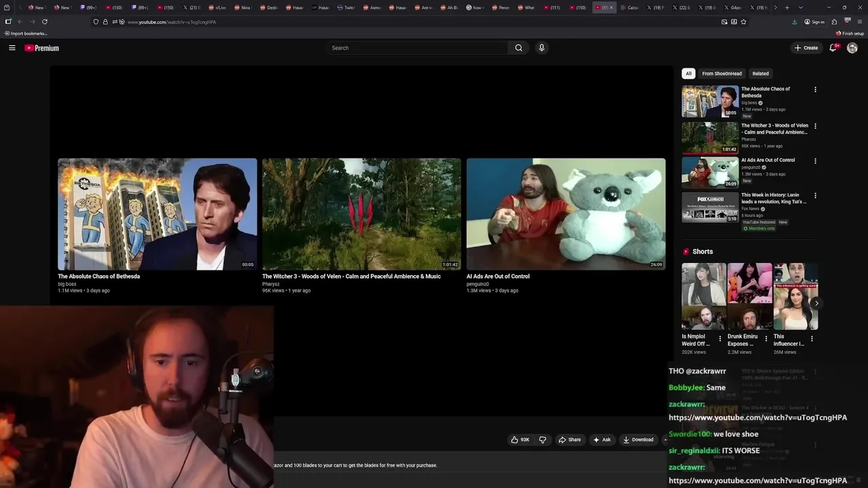Open Is Nmplol Weird short thumbnail
Image resolution: width=868 pixels, height=488 pixels.
704,296
